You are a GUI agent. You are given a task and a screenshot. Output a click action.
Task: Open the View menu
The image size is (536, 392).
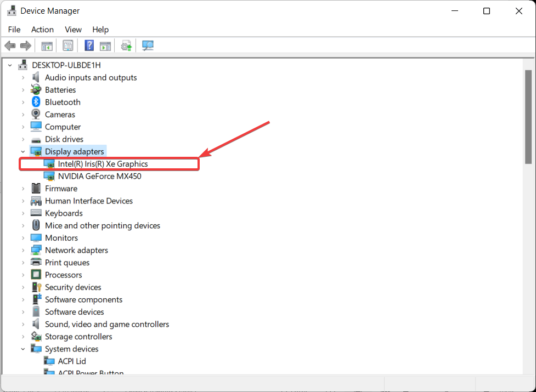[73, 30]
